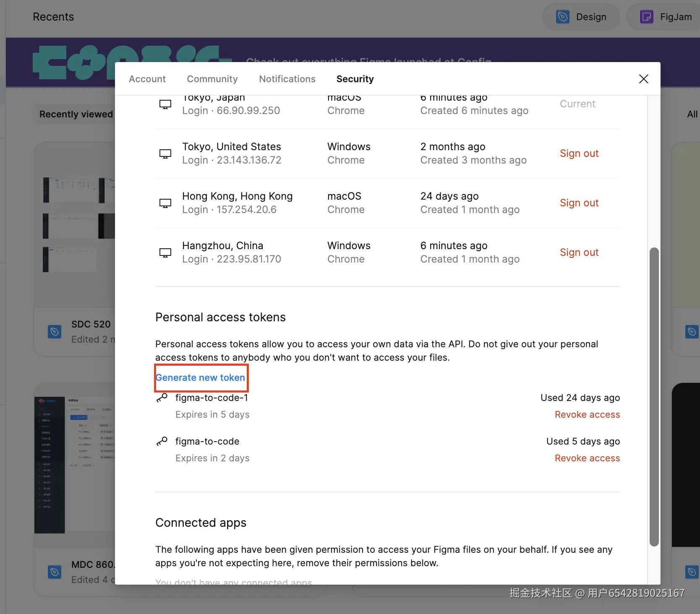Screen dimensions: 700x614
Task: Open the MDC 860 file thumbnail
Action: click(75, 465)
